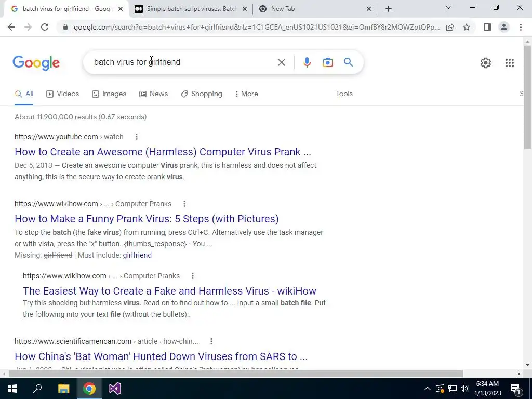Click the About 11,900,000 results text
532x399 pixels.
pyautogui.click(x=81, y=117)
